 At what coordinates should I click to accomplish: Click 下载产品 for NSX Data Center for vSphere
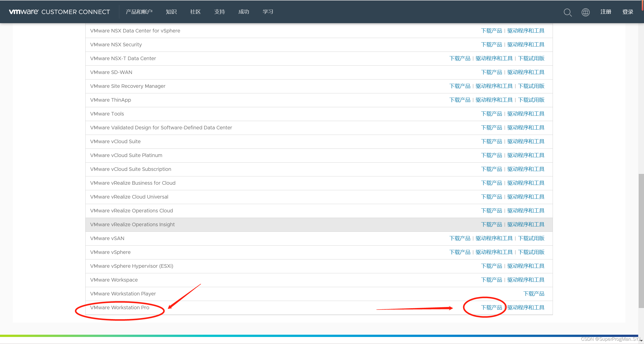point(491,31)
